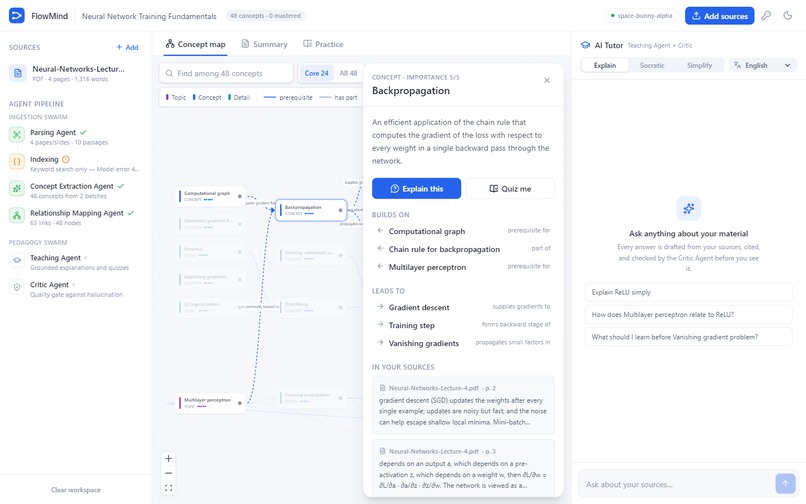Viewport: 806px width, 504px height.
Task: Select the Neural-Networks-Lecture PDF file icon
Action: 17,73
